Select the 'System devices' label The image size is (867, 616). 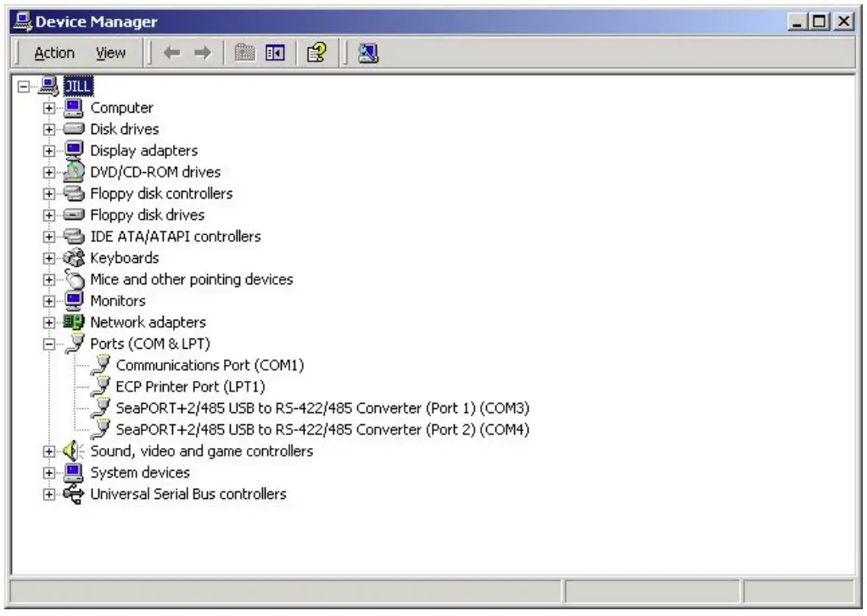(140, 473)
